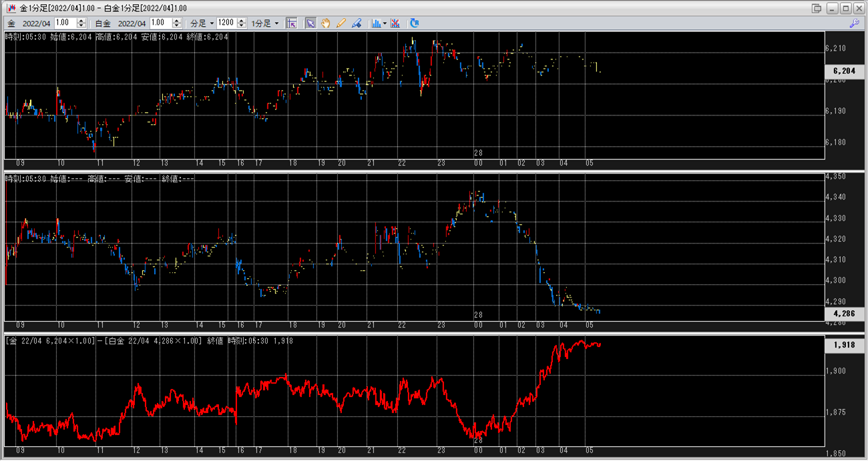This screenshot has height=461, width=868.
Task: Click the 白金 multiplier spinner arrows
Action: [x=176, y=23]
